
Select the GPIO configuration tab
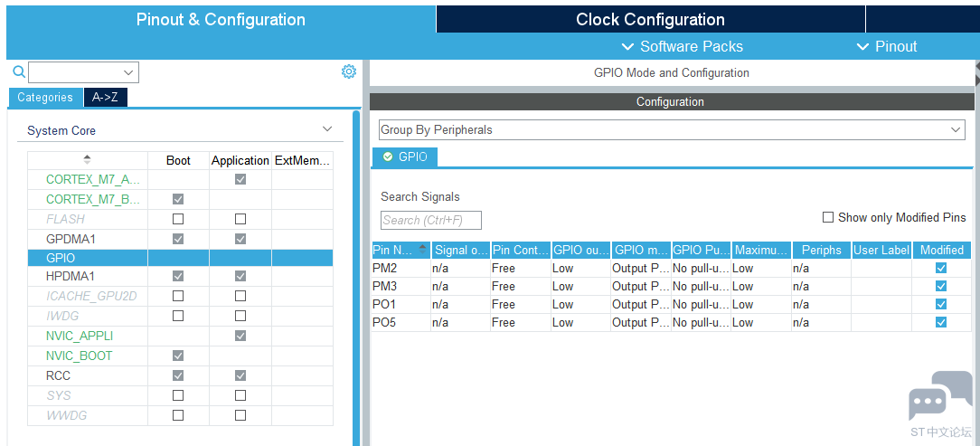click(x=404, y=157)
